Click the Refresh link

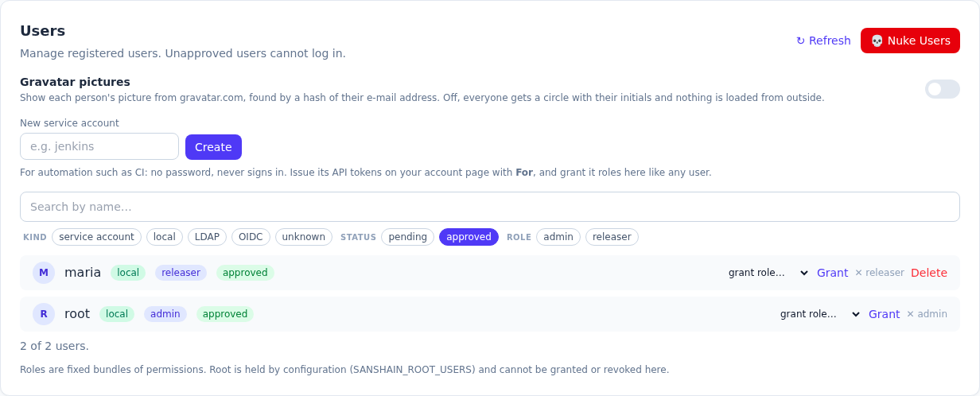823,41
